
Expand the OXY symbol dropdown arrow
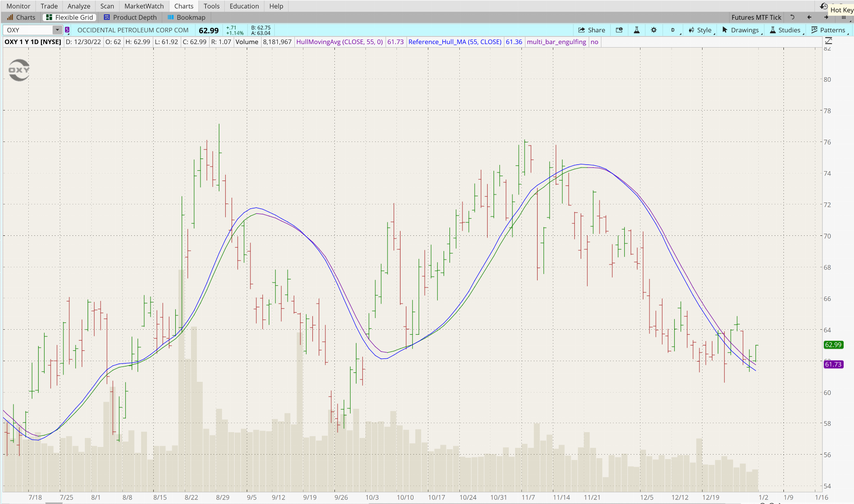(57, 30)
